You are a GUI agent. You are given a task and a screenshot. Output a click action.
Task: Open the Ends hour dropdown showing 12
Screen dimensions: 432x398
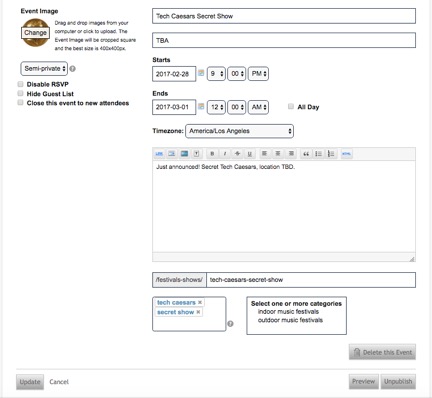216,107
